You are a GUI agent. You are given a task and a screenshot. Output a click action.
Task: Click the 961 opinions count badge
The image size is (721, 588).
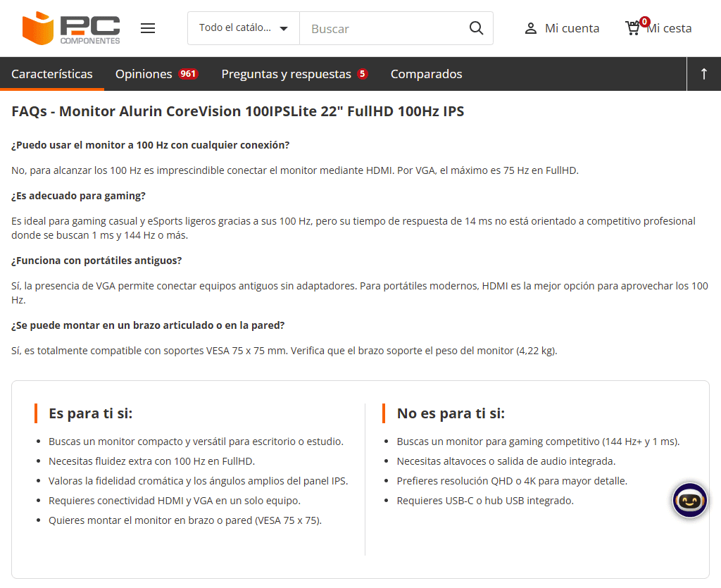tap(188, 73)
